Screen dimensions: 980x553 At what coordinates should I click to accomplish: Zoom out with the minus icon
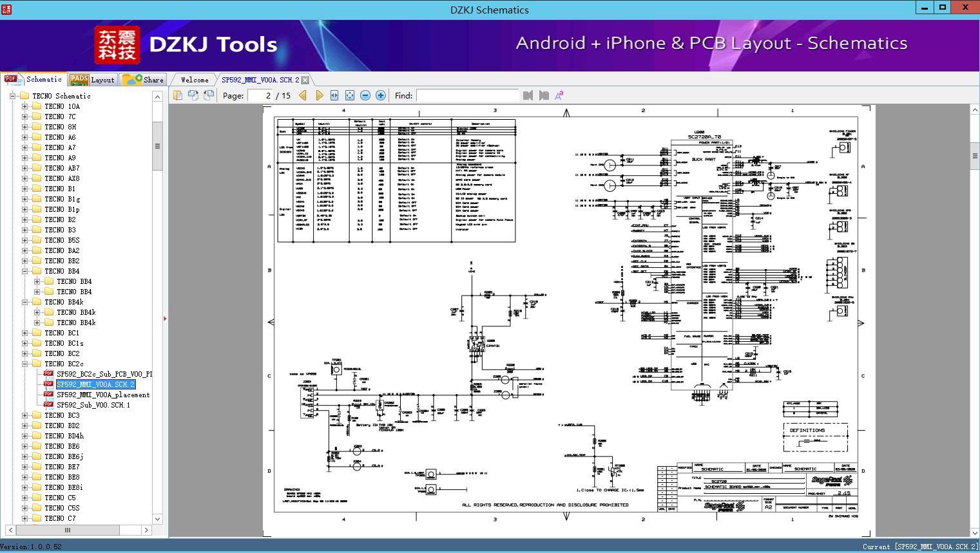[x=365, y=95]
